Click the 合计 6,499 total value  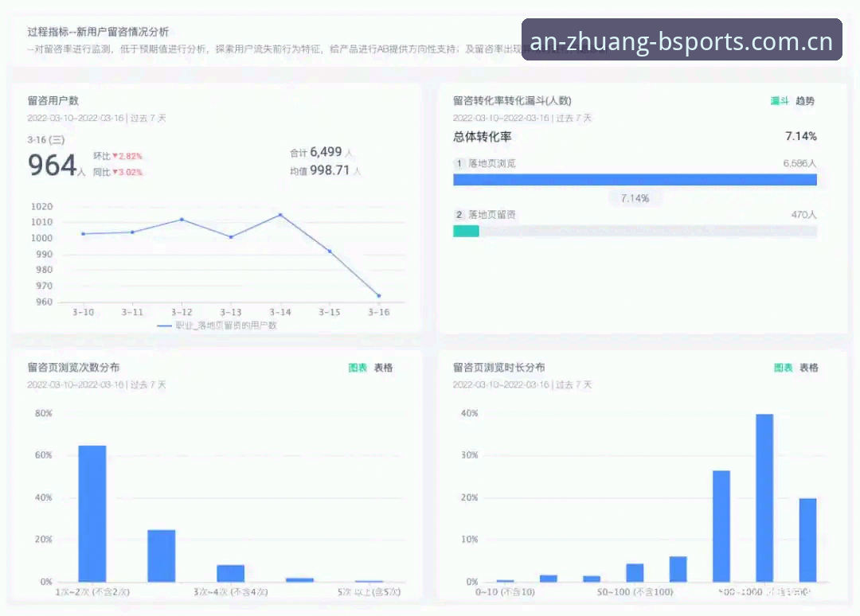coord(322,152)
